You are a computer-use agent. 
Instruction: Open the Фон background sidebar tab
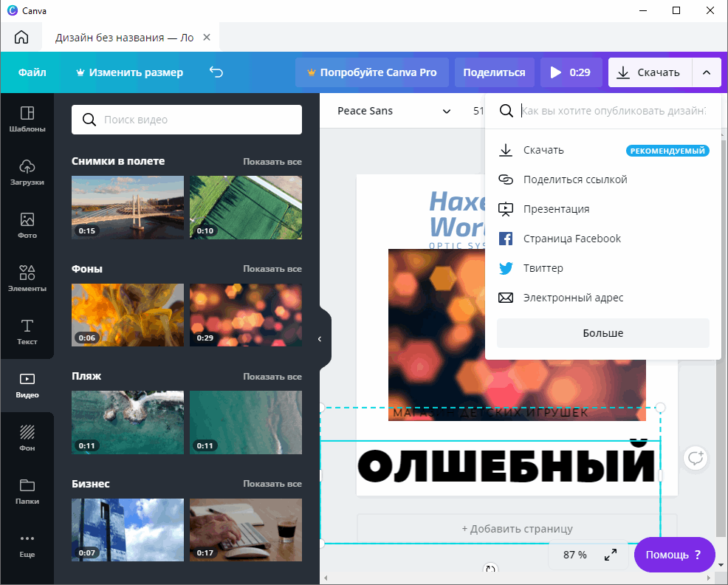[27, 439]
